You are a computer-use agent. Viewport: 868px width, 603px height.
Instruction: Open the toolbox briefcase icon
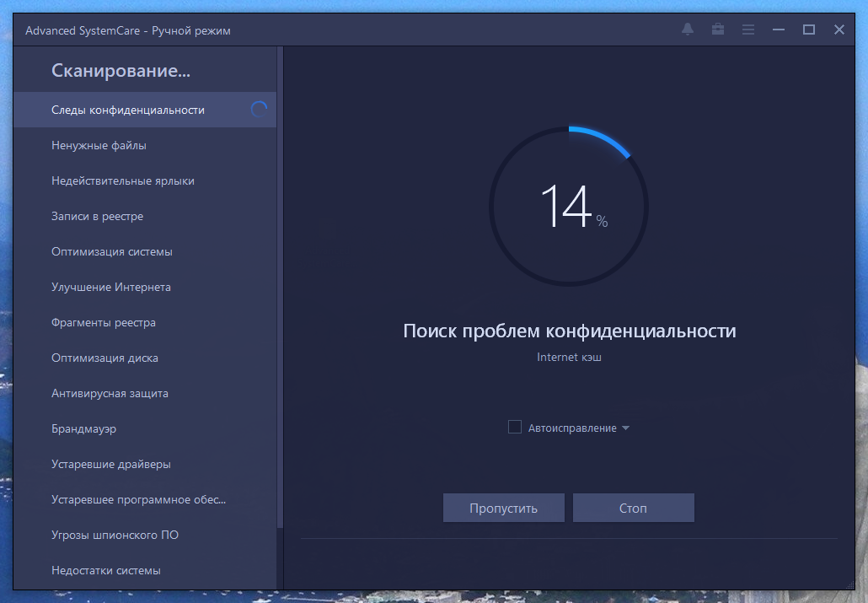718,30
